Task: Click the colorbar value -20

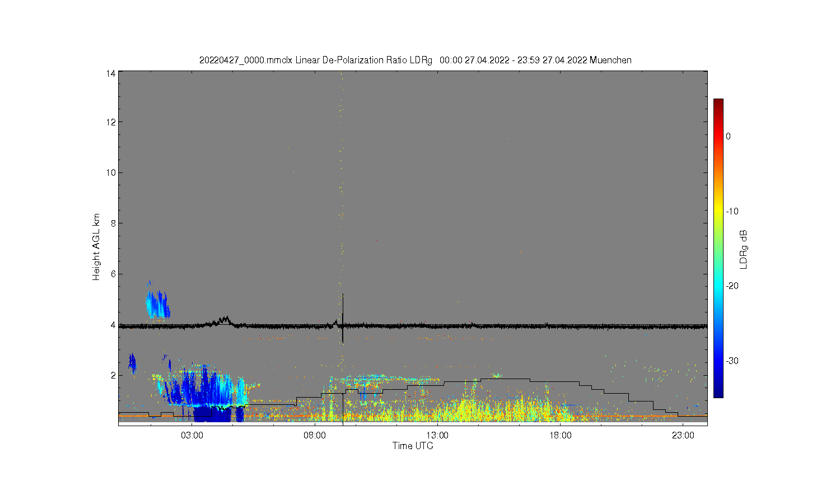Action: tap(732, 286)
